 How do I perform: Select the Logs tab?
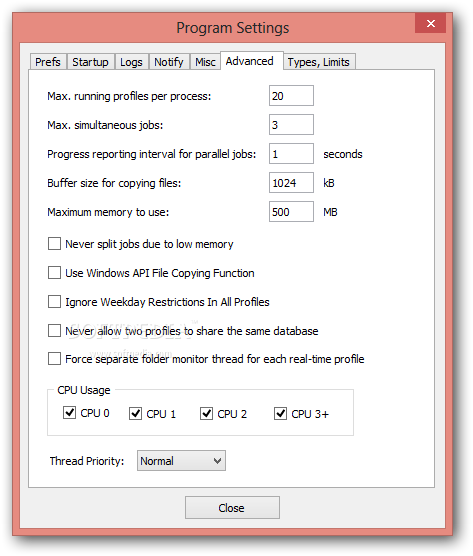coord(131,62)
